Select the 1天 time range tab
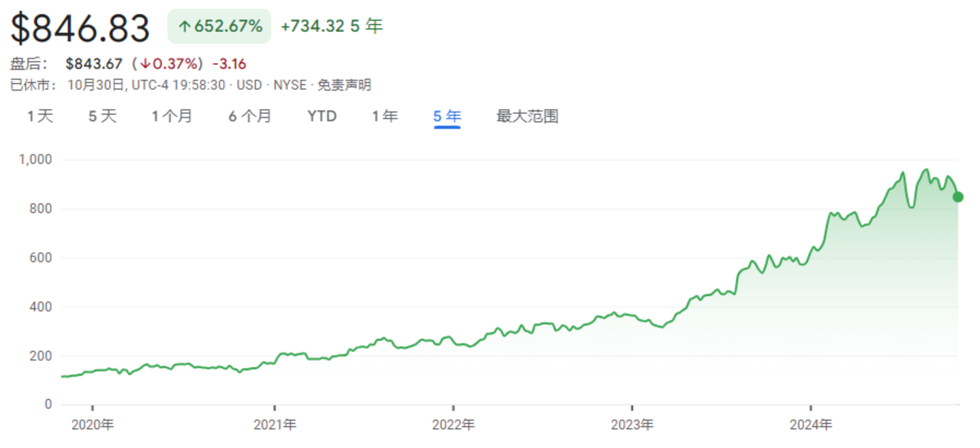 pyautogui.click(x=40, y=116)
